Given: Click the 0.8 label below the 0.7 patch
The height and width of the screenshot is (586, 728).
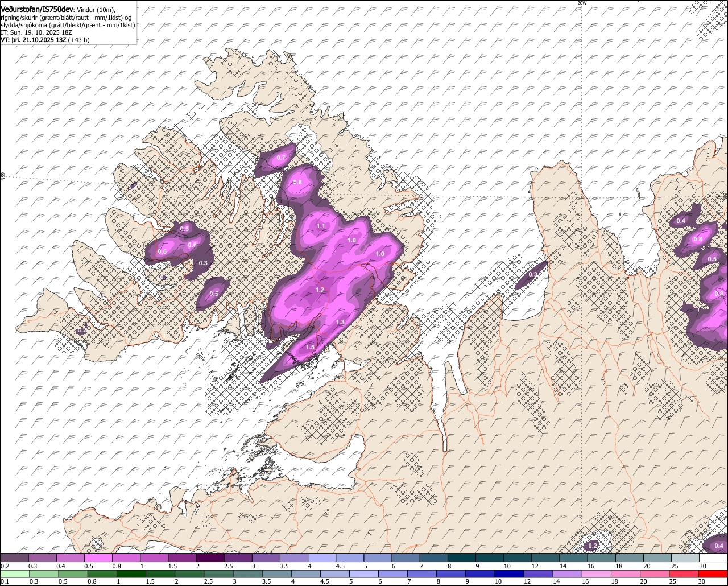Looking at the screenshot, I should (x=297, y=182).
